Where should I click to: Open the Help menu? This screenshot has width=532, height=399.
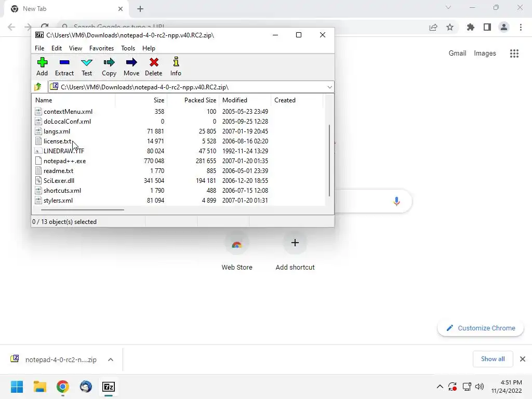[149, 48]
